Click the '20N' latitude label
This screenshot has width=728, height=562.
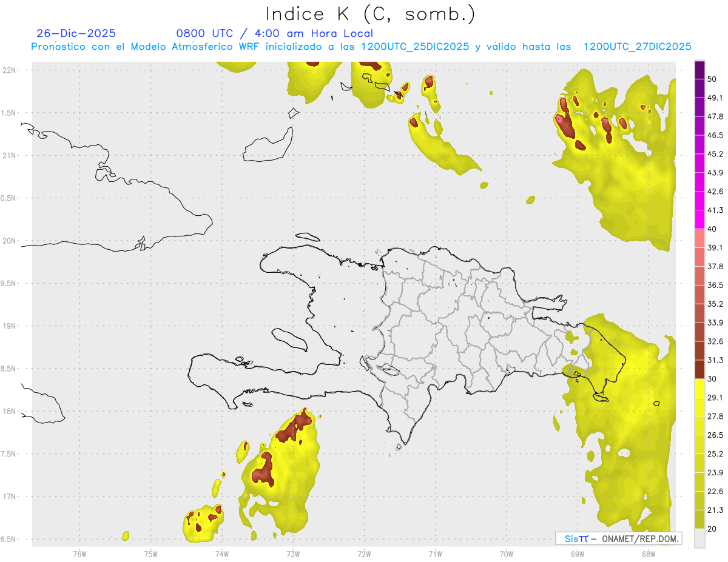click(x=10, y=241)
